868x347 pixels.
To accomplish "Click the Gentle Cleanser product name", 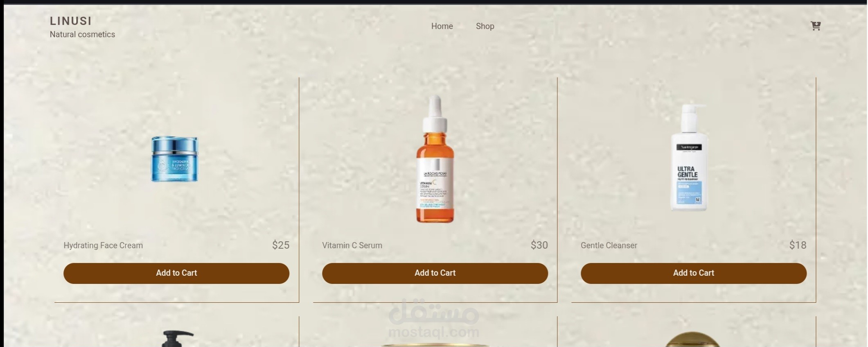I will tap(609, 245).
